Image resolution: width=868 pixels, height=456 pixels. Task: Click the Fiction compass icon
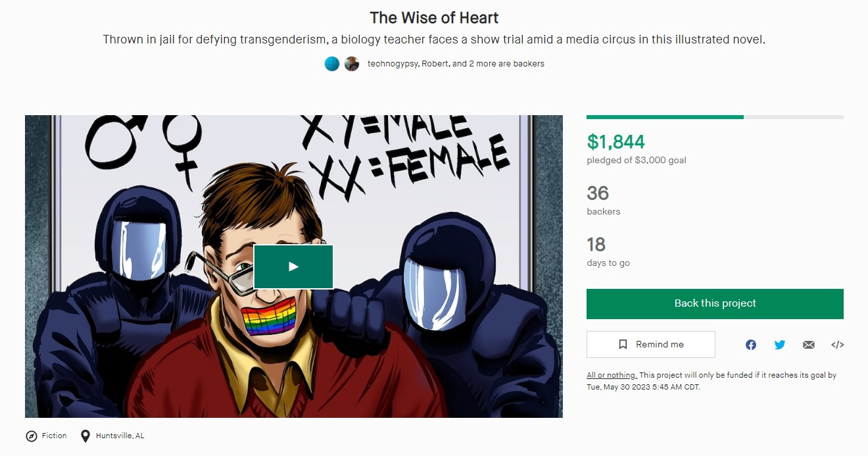pos(31,436)
